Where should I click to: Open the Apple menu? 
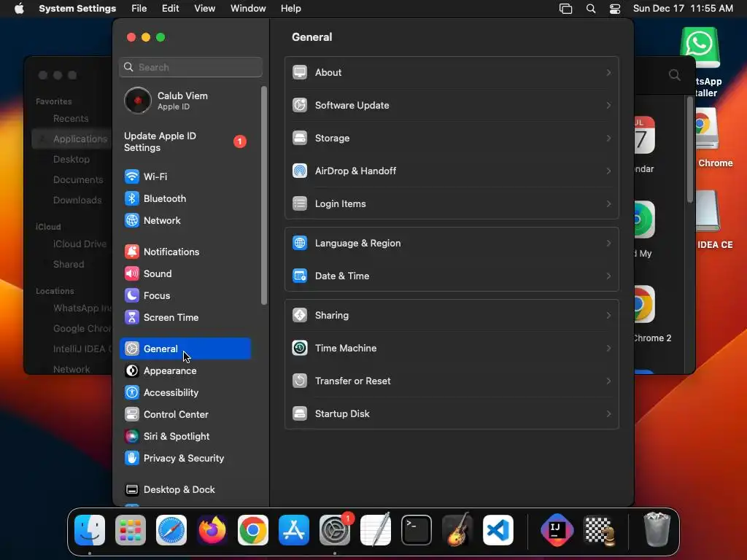[x=19, y=9]
